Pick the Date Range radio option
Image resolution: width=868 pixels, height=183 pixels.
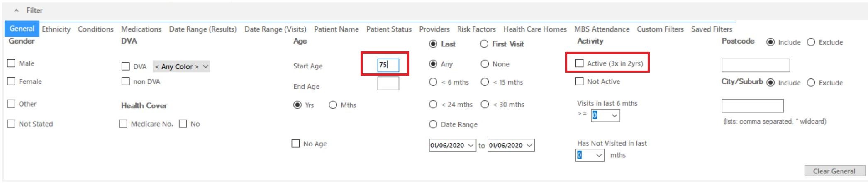pos(433,124)
